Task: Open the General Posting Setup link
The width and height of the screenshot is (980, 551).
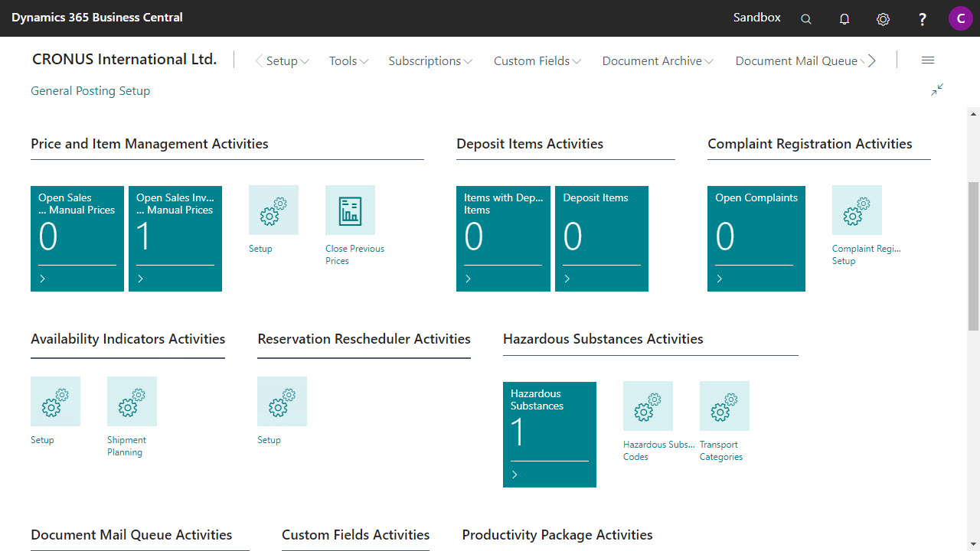Action: (x=90, y=91)
